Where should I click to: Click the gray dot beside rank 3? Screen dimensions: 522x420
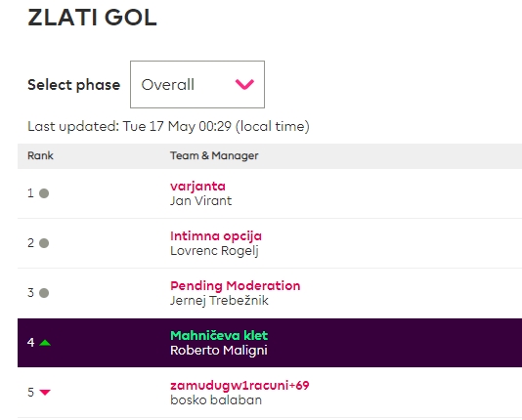tap(44, 293)
